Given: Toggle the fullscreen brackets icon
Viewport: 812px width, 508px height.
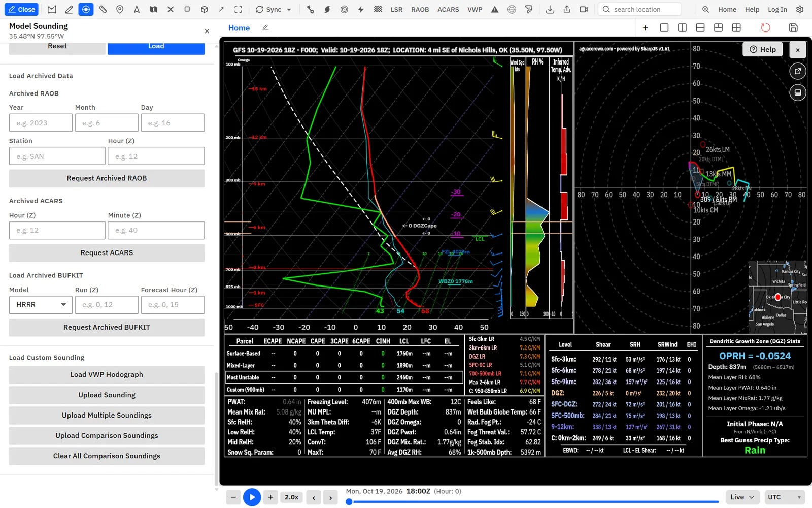Looking at the screenshot, I should coord(238,9).
